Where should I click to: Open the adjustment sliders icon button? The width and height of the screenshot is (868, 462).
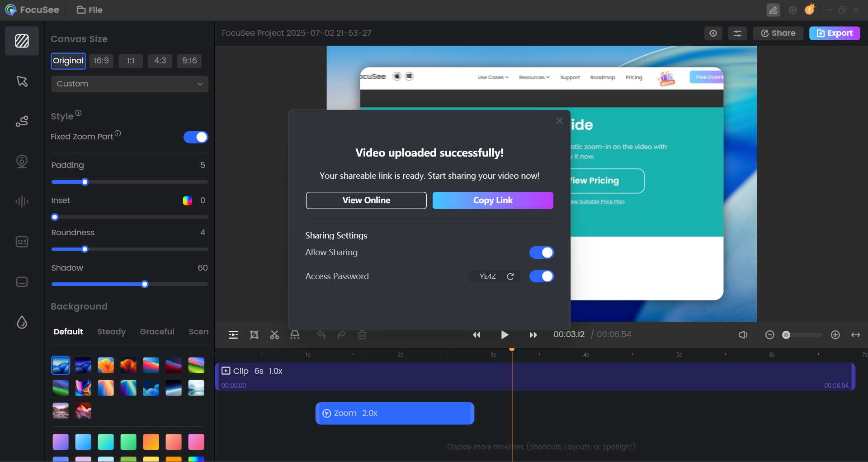[x=737, y=33]
